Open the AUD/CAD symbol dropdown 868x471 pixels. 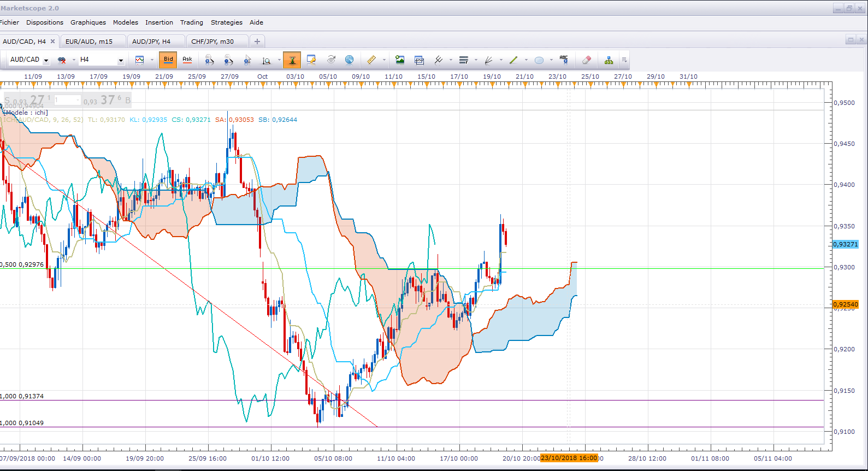(x=29, y=60)
